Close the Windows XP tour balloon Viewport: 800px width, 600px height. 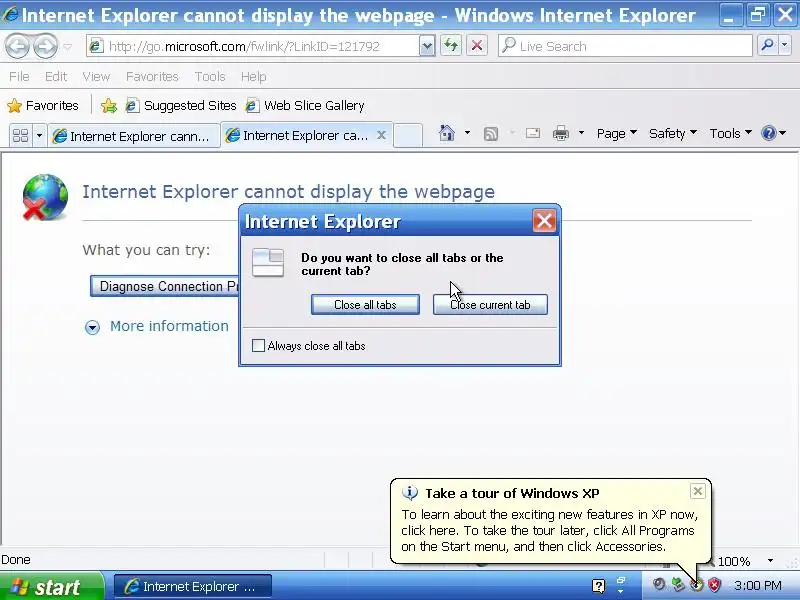click(x=697, y=491)
